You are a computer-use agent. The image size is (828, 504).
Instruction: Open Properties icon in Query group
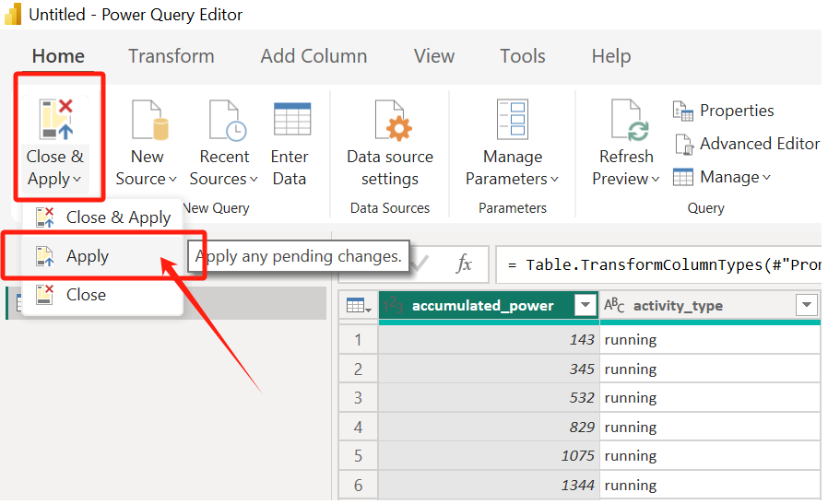(x=683, y=111)
